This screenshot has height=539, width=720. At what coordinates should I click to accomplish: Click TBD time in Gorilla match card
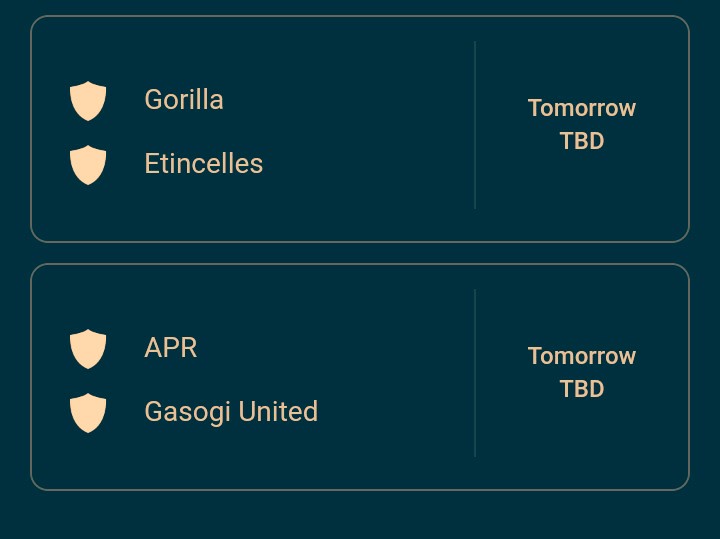(581, 141)
